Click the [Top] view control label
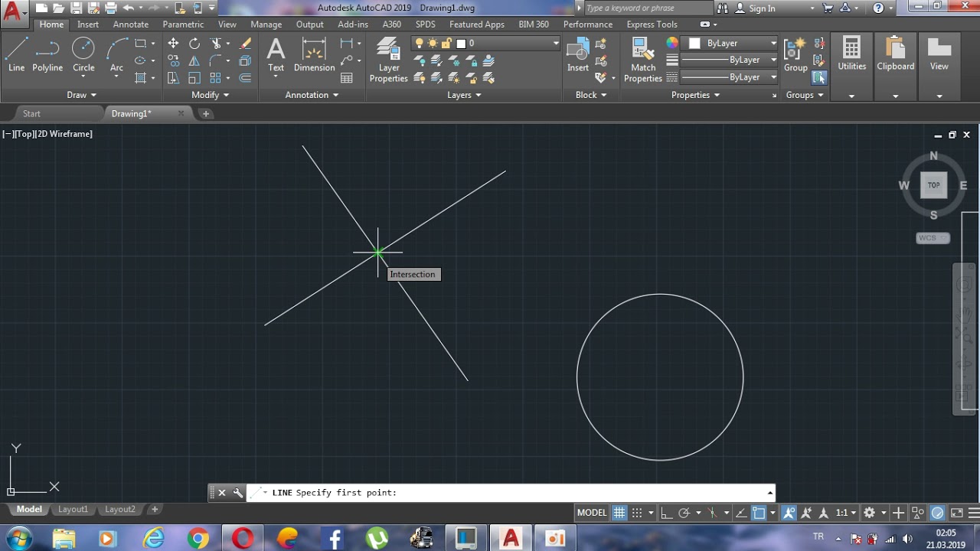The height and width of the screenshot is (551, 980). [x=24, y=134]
